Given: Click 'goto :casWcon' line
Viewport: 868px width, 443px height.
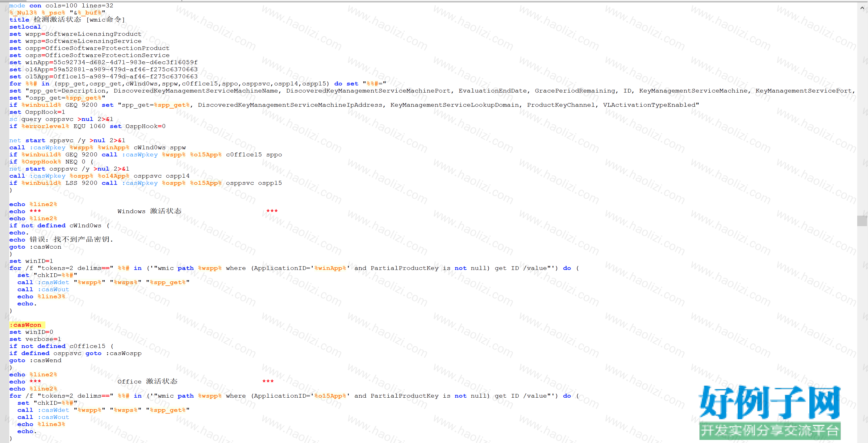Looking at the screenshot, I should pos(35,246).
